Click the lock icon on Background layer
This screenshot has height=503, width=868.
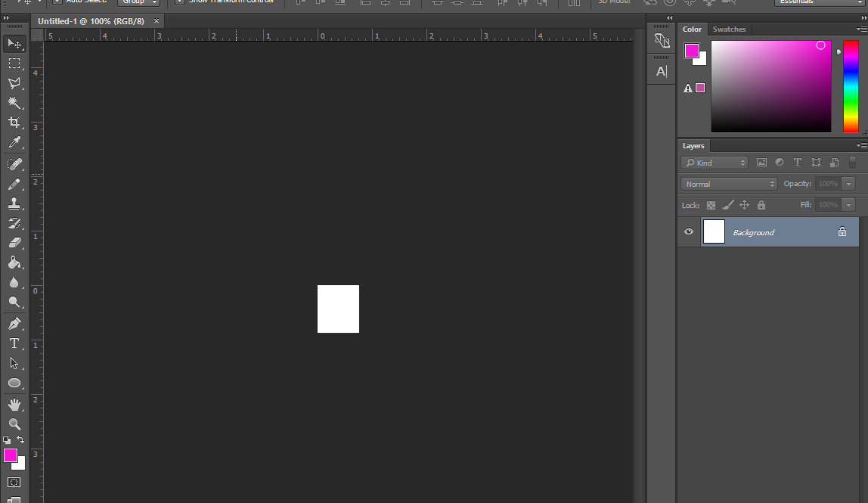pos(842,231)
